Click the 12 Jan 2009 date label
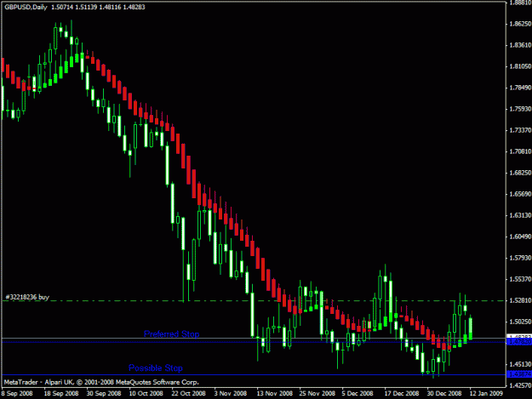532x399 pixels. [486, 394]
